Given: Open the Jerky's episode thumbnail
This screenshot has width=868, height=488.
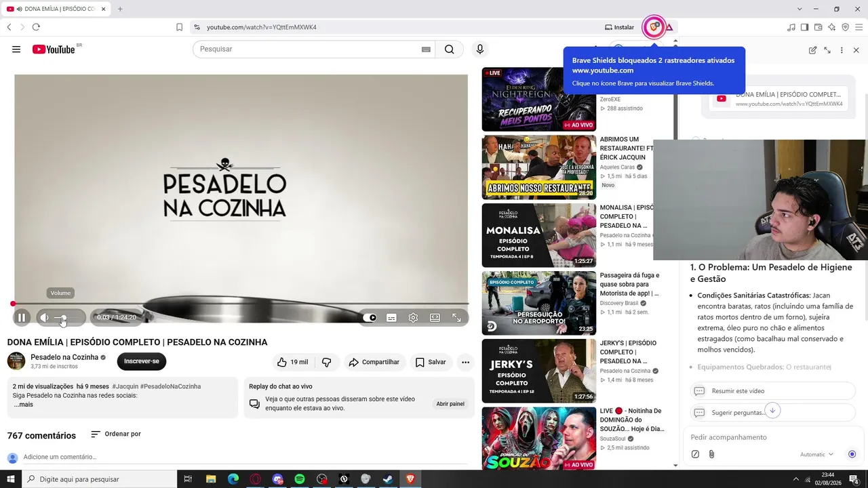Looking at the screenshot, I should pos(539,371).
